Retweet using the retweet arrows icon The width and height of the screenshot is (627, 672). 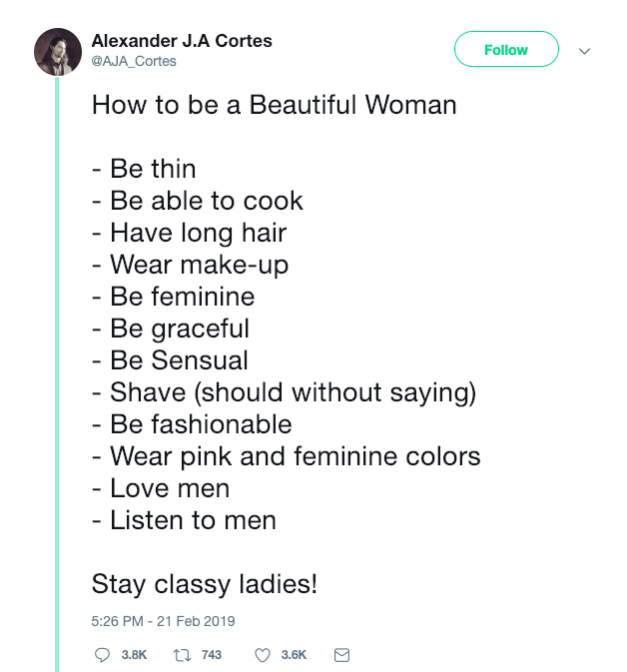click(x=182, y=655)
